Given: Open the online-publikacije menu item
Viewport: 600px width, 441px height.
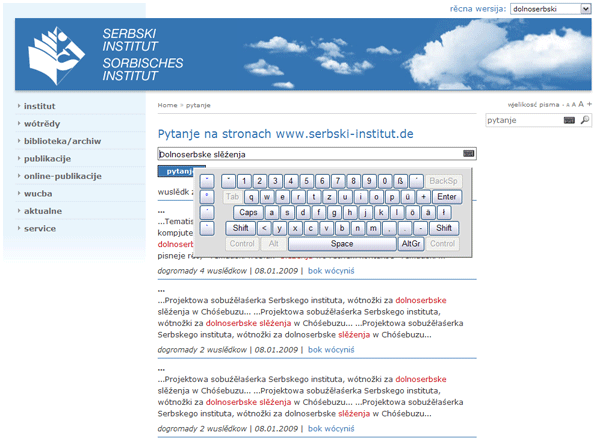Looking at the screenshot, I should (63, 176).
